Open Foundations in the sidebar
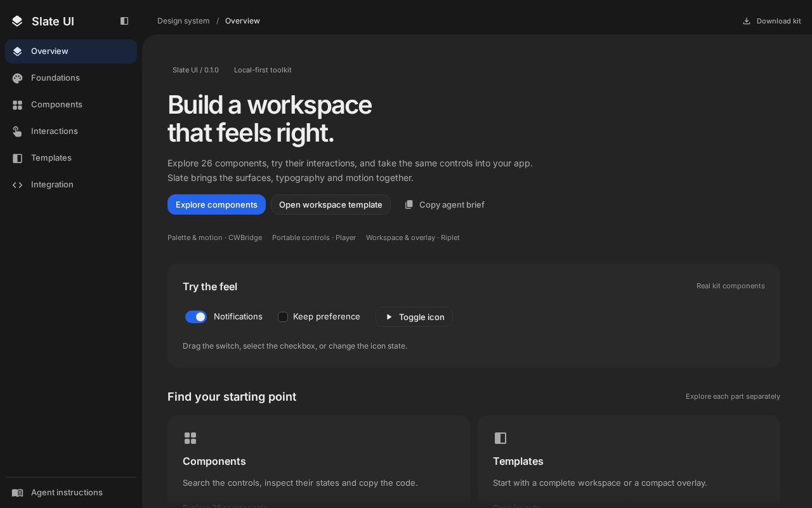812x508 pixels. [71, 78]
